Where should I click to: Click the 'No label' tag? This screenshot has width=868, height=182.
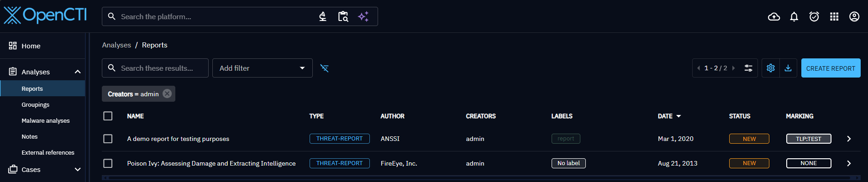(x=568, y=163)
